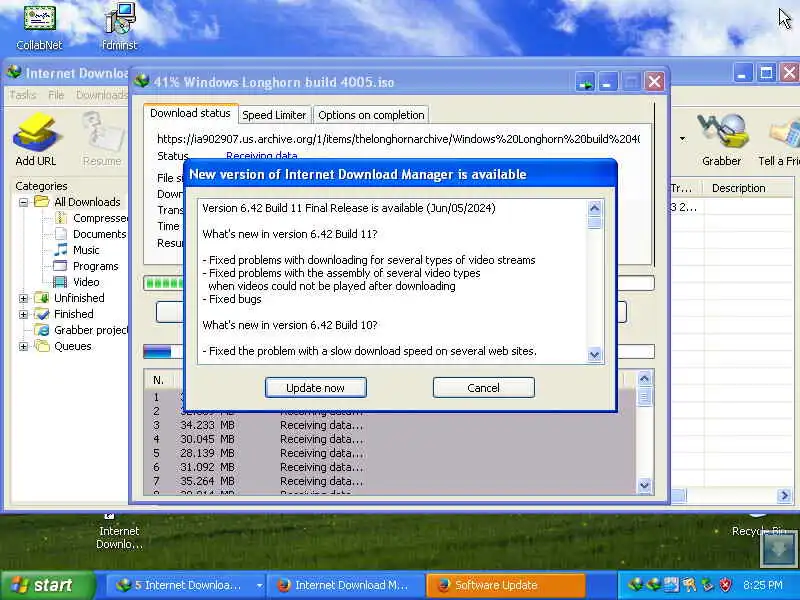Click the Compressed category folder
This screenshot has width=800, height=600.
click(x=92, y=218)
